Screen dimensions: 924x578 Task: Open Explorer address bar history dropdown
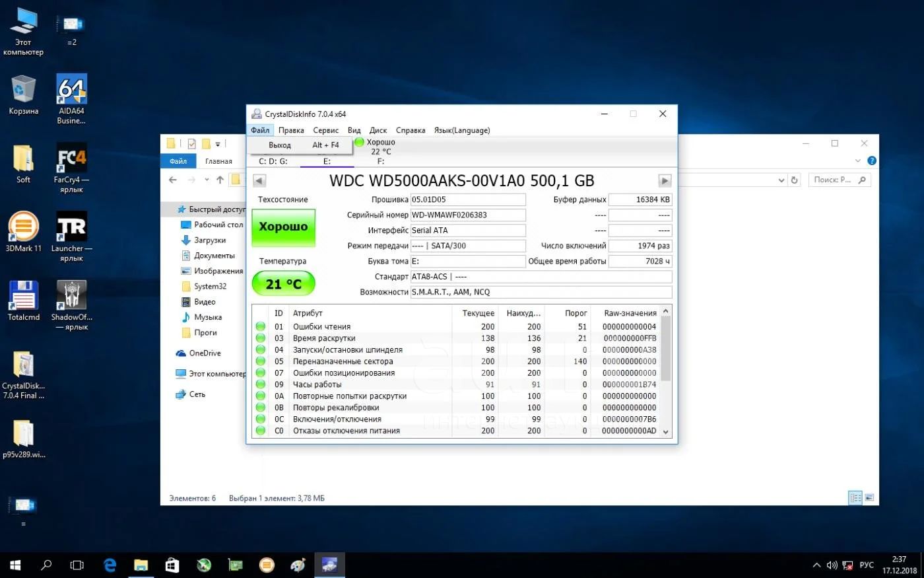click(781, 180)
